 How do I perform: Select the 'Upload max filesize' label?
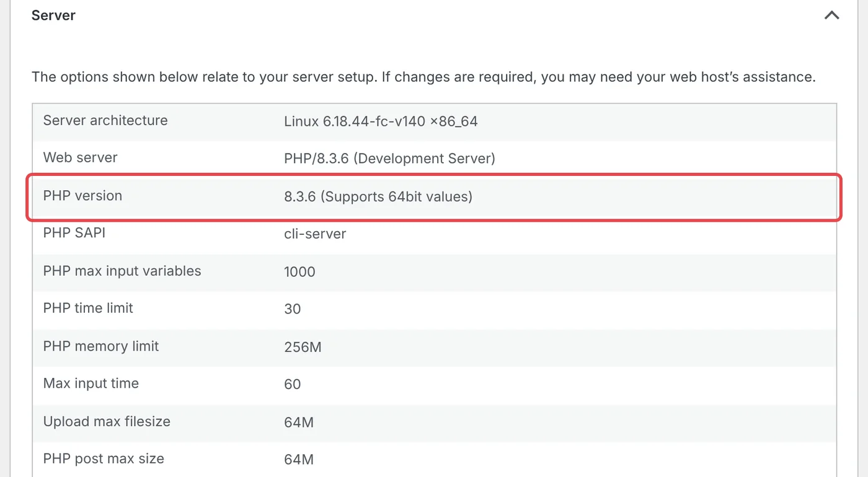pos(107,422)
